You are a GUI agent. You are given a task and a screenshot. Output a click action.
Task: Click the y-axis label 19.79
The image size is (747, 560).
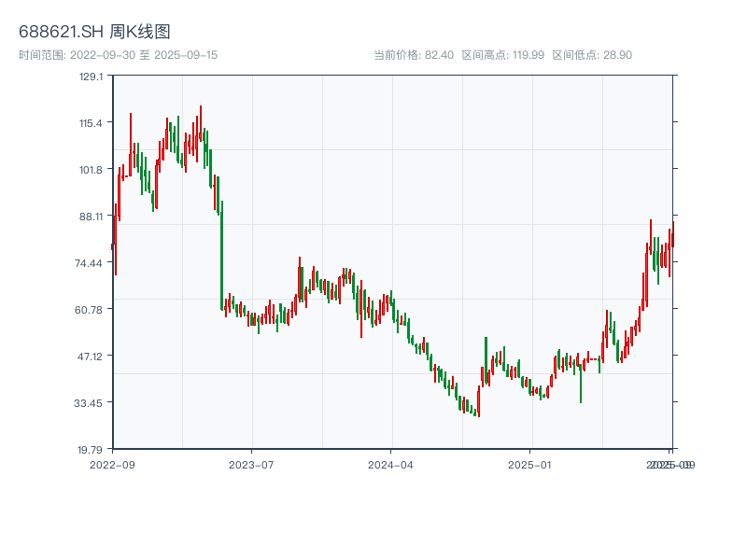(90, 450)
